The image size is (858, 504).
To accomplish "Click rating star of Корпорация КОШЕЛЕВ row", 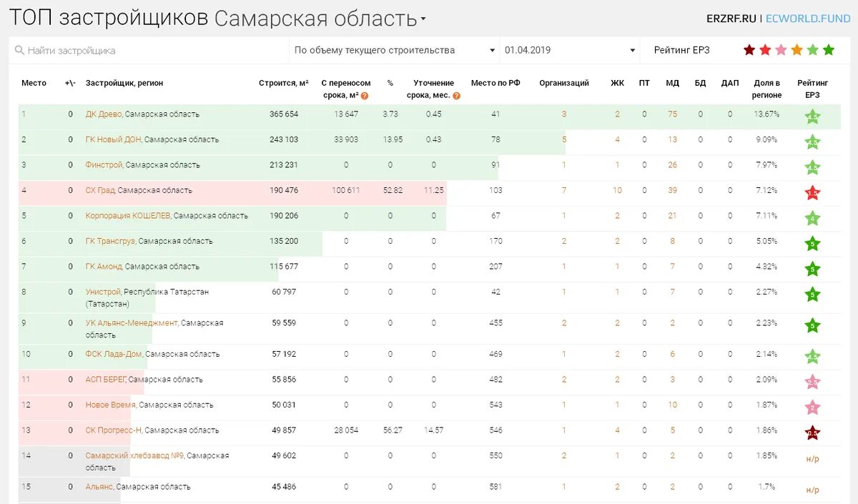I will (x=812, y=218).
